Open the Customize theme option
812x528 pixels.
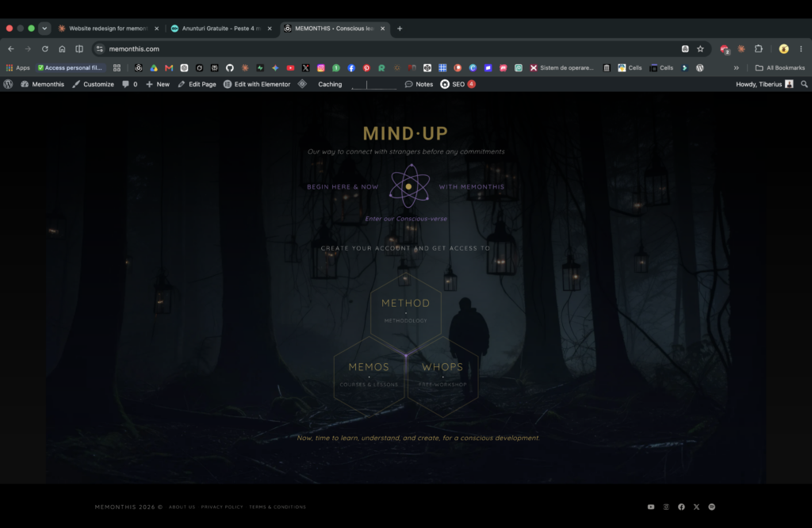click(94, 84)
